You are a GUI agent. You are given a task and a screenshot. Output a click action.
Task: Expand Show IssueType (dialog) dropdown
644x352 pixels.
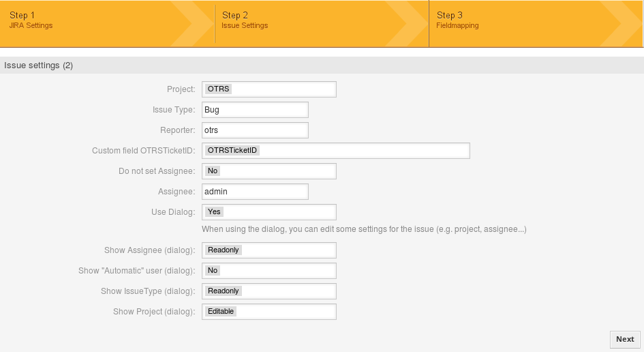[x=269, y=291]
